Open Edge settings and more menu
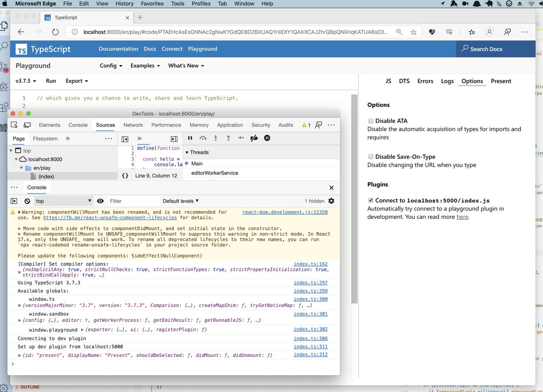This screenshot has width=543, height=392. [x=524, y=32]
